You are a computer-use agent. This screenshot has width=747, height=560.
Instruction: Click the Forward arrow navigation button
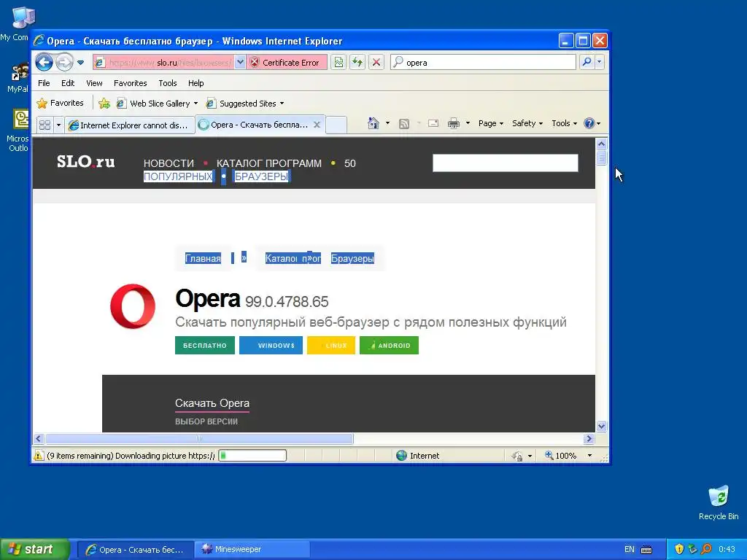click(x=64, y=63)
